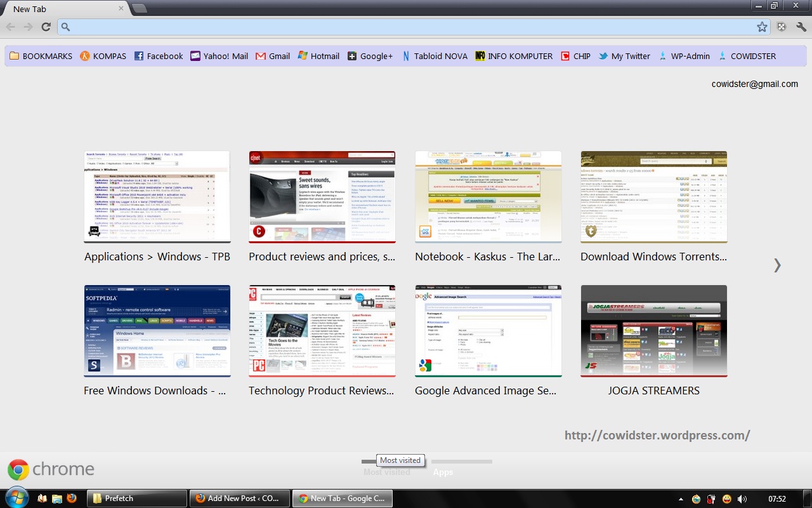Click the JS favicon on Jogja Streamers thumbnail
Image resolution: width=812 pixels, height=508 pixels.
tap(591, 365)
